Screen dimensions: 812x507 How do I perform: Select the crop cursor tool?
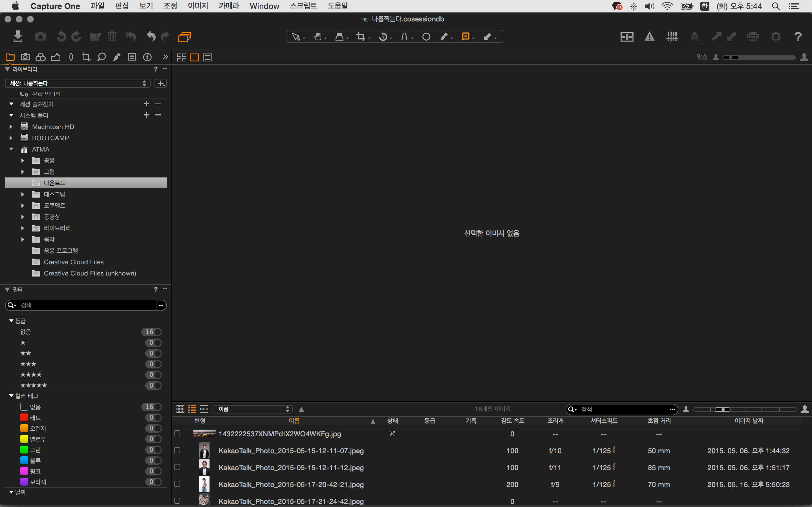coord(361,37)
